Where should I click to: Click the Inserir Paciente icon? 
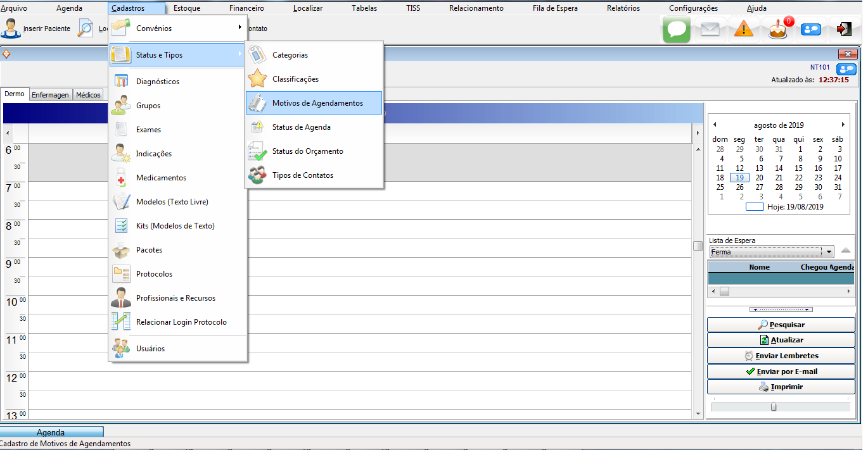(11, 28)
